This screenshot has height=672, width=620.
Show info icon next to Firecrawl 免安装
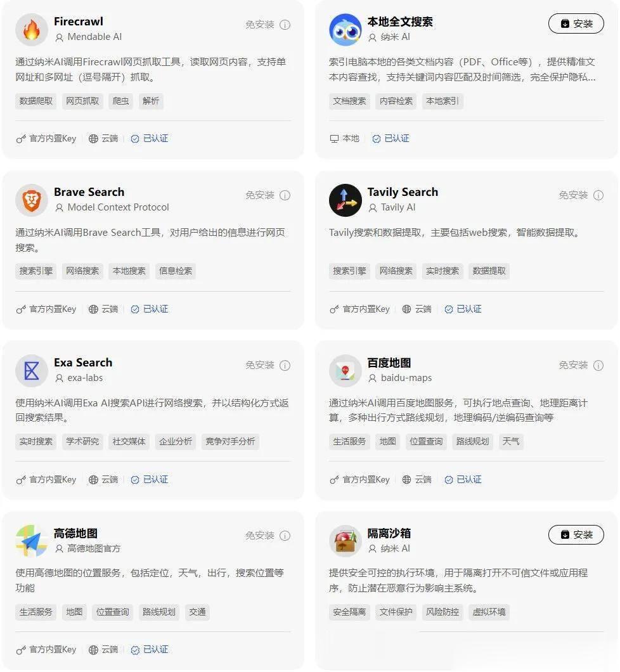click(285, 25)
